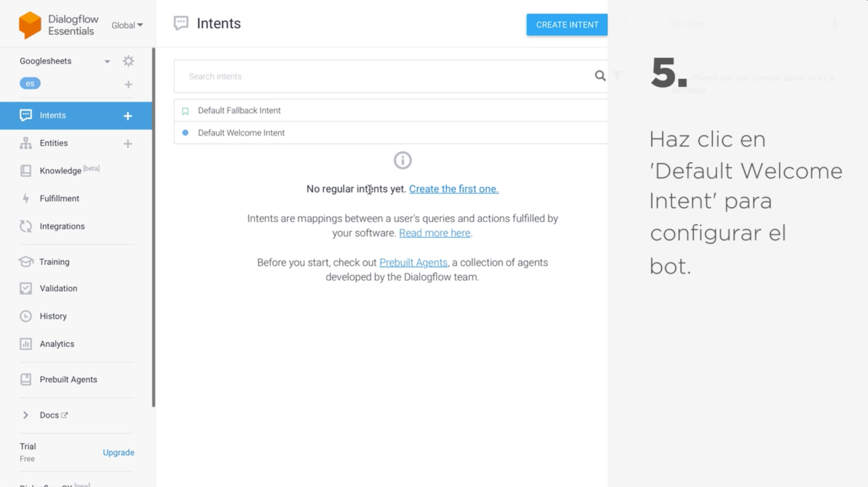Click the Intents sidebar chat icon

tap(25, 115)
